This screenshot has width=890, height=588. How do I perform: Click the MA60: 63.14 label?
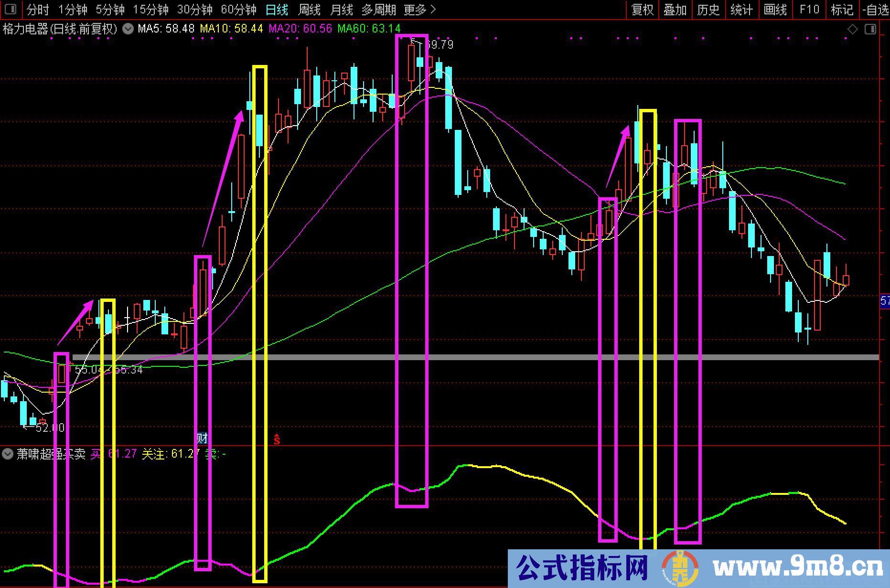369,29
